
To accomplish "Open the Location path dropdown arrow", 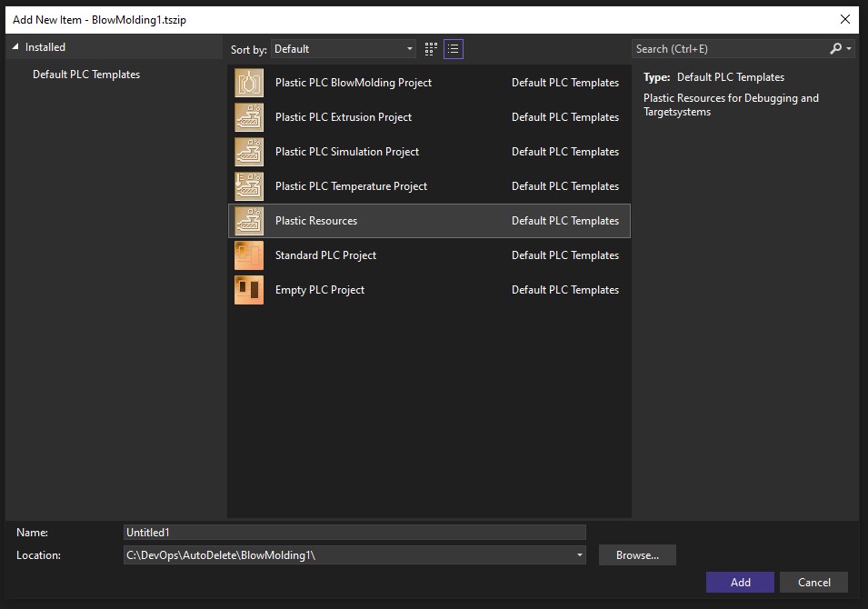I will pyautogui.click(x=580, y=554).
